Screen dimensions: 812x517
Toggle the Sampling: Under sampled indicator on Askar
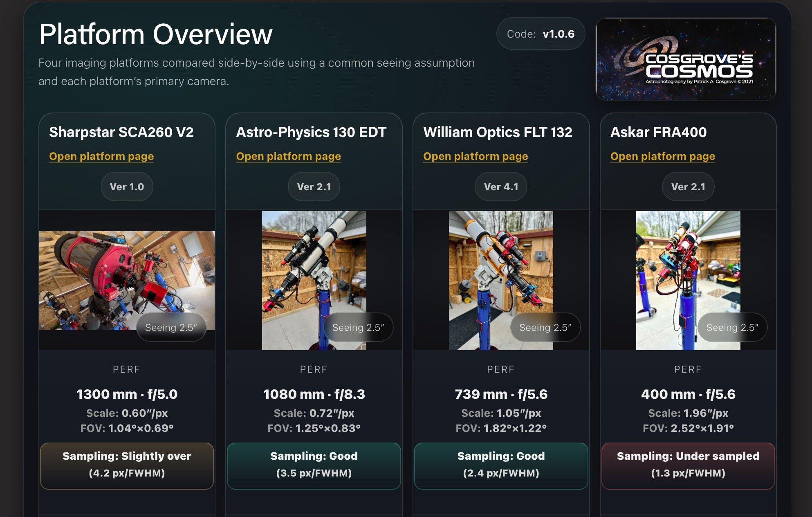click(688, 465)
